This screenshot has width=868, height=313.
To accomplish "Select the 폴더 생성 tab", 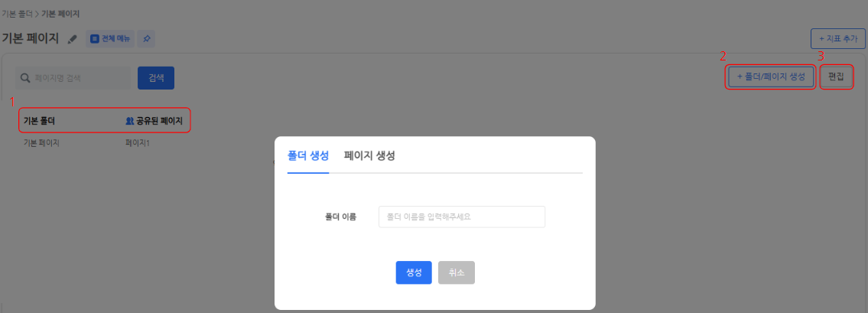I will (307, 155).
